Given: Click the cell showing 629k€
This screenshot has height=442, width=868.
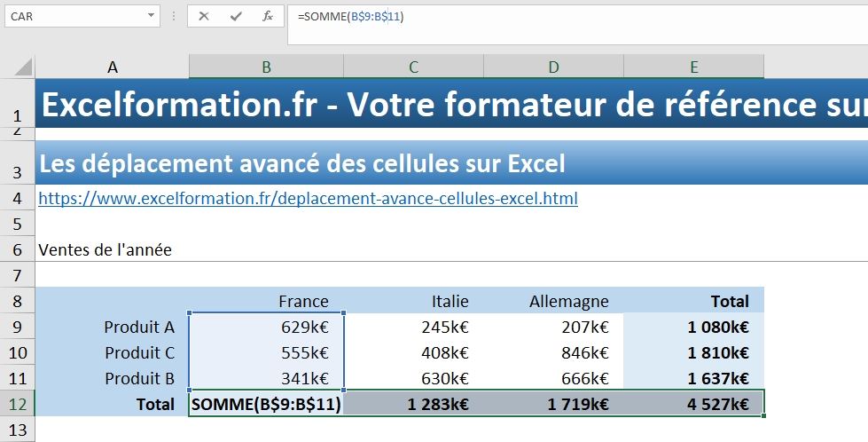Looking at the screenshot, I should [x=266, y=327].
